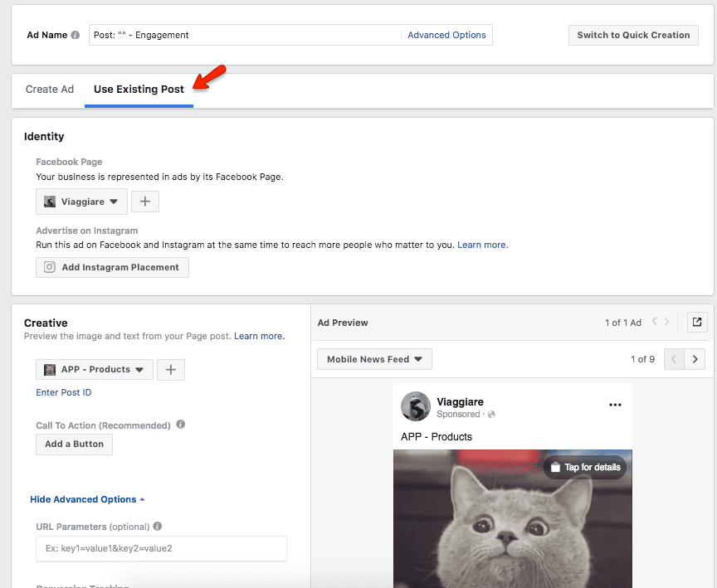Open Advanced Options link in Ad Name field
The image size is (717, 588).
point(446,35)
